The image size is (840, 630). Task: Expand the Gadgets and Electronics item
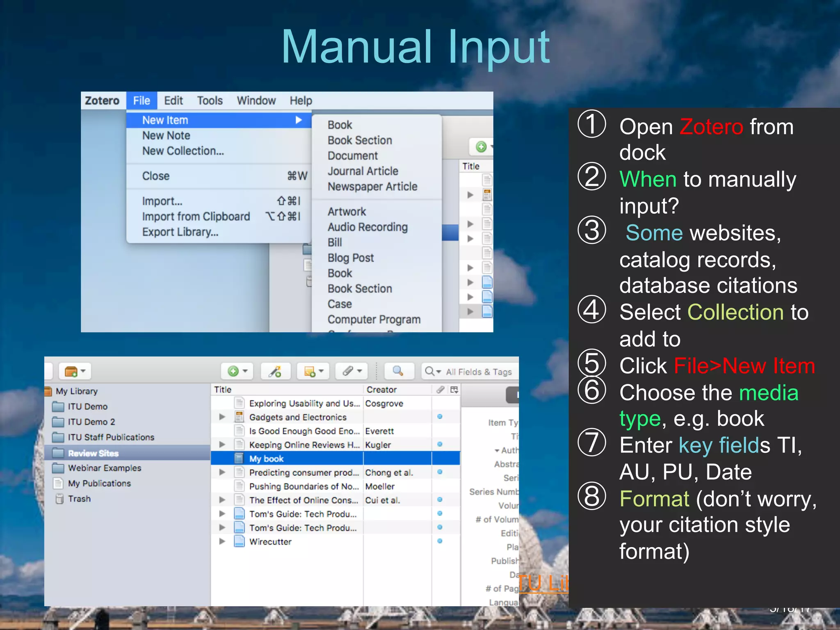[222, 417]
